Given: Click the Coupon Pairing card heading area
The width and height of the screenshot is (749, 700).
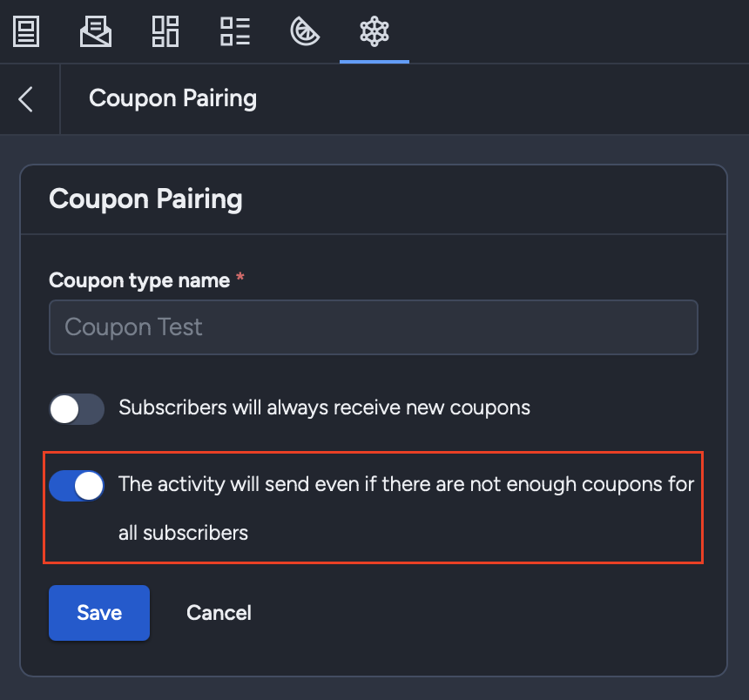Looking at the screenshot, I should 145,199.
